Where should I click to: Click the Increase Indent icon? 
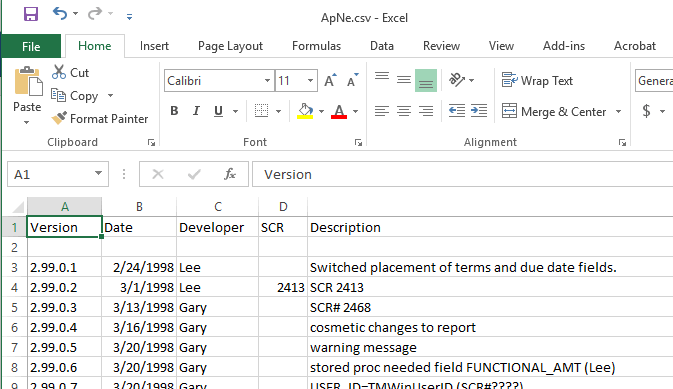coord(479,111)
